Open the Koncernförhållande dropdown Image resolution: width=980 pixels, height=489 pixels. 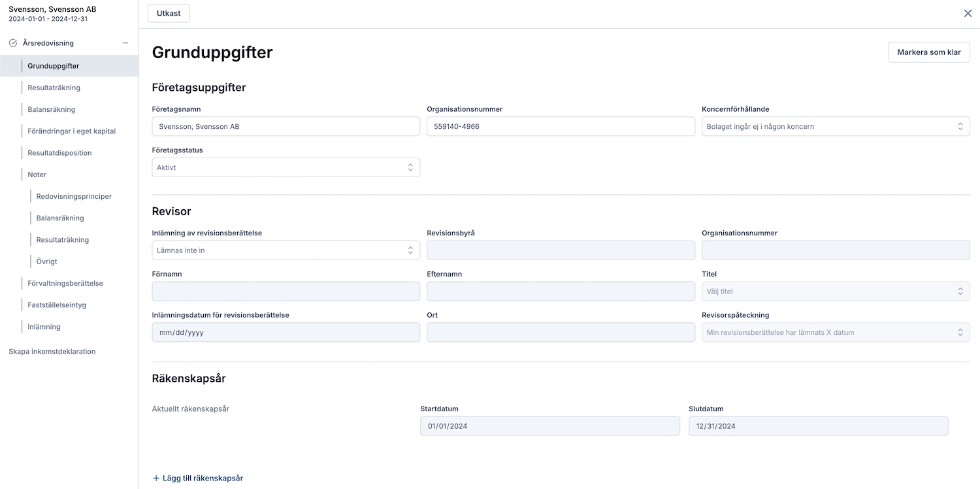[x=835, y=126]
